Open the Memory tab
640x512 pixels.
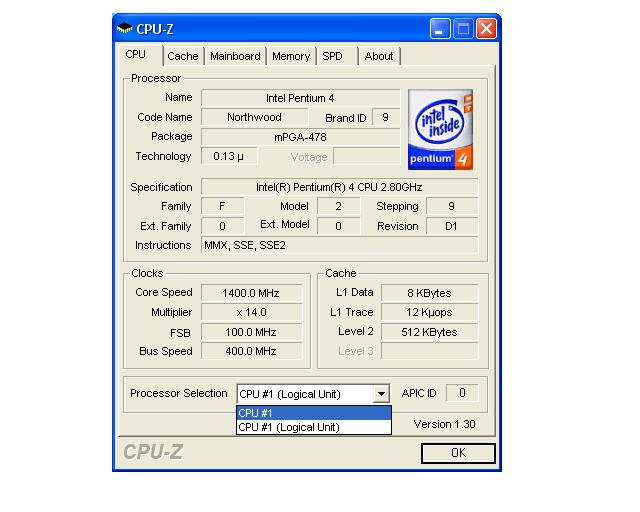(x=291, y=56)
